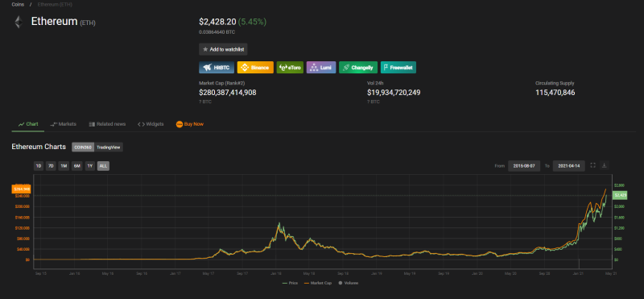This screenshot has width=644, height=299.
Task: Set chart range to 1Y
Action: click(x=89, y=166)
